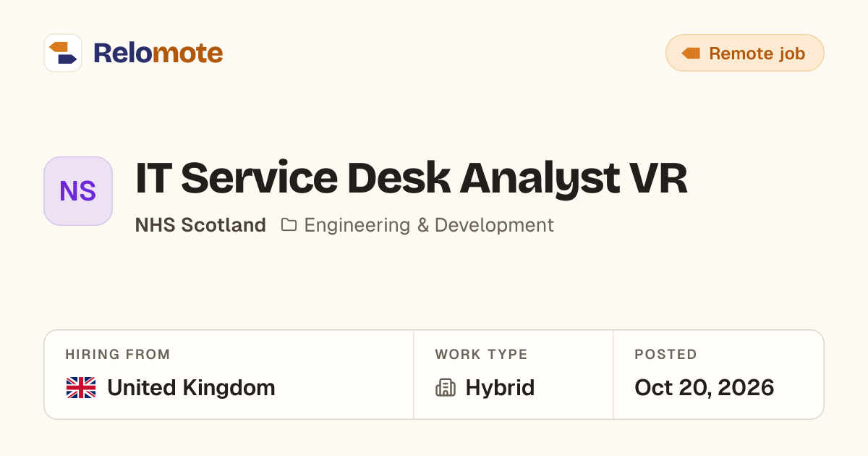Click the IT Service Desk Analyst VR title
The height and width of the screenshot is (456, 868).
click(411, 179)
